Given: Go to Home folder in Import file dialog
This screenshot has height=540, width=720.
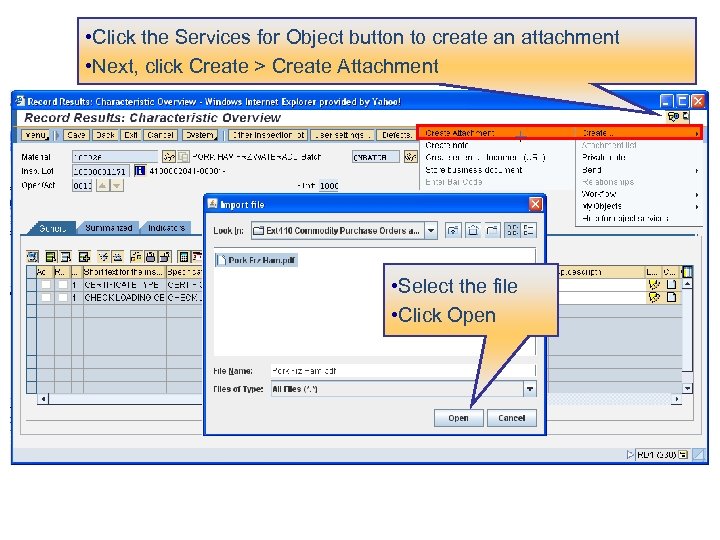Looking at the screenshot, I should (473, 230).
